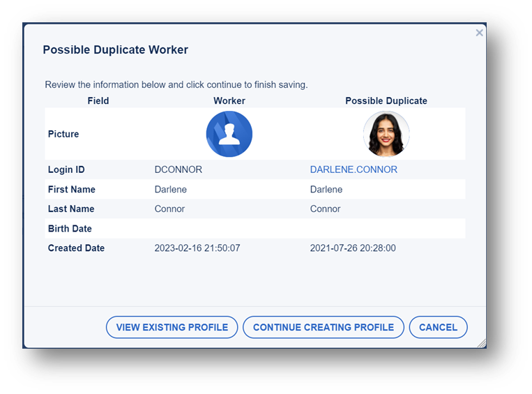Select the 'Field' column header

click(x=98, y=100)
